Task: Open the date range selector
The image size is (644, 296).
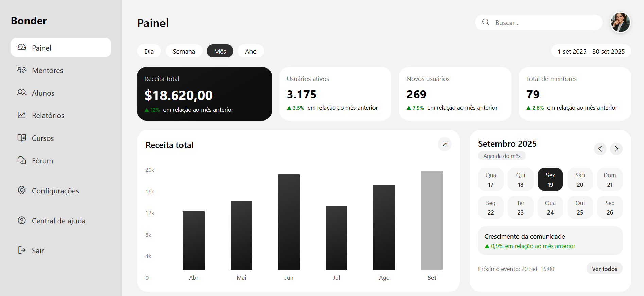Action: coord(591,51)
